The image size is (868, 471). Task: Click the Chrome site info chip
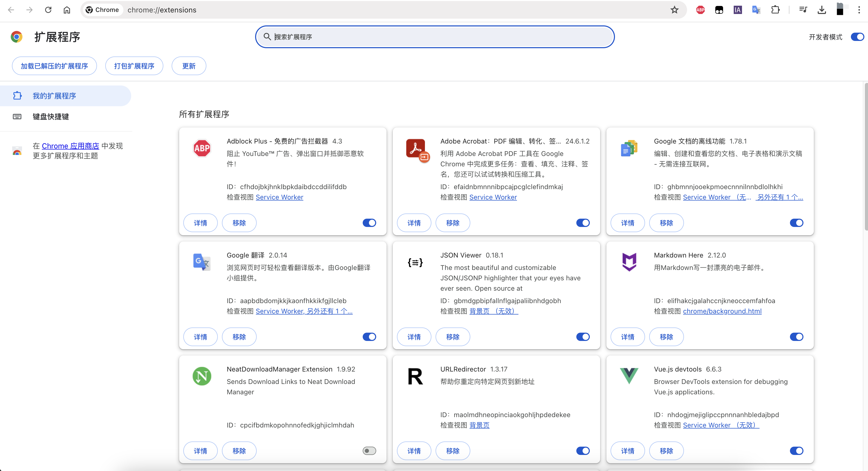click(102, 10)
